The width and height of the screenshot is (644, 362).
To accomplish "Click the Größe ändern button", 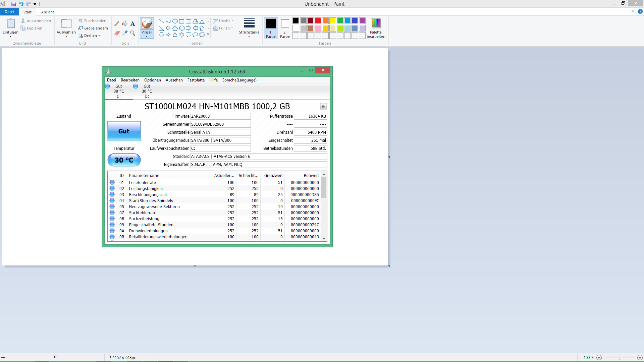I will pos(93,28).
